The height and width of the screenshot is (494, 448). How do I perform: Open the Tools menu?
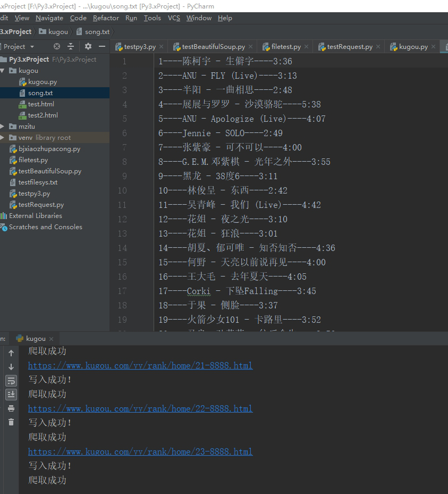coord(153,18)
